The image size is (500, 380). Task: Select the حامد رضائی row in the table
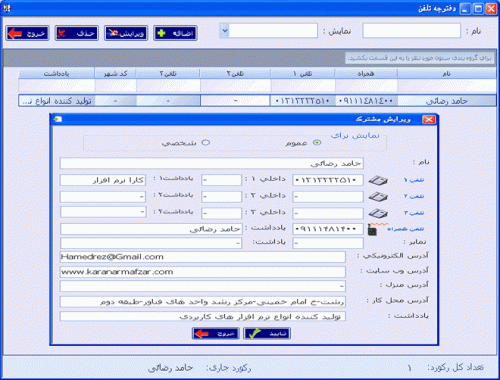point(257,101)
